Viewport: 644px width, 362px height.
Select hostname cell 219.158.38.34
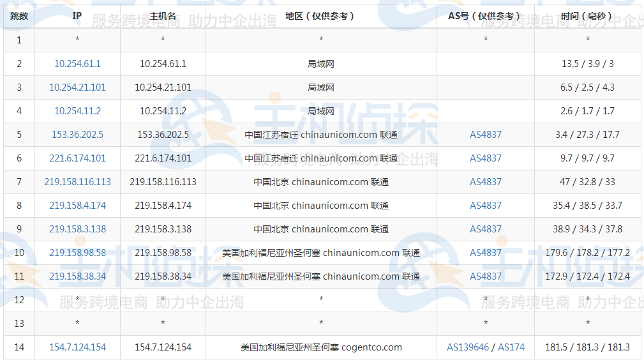(x=163, y=276)
